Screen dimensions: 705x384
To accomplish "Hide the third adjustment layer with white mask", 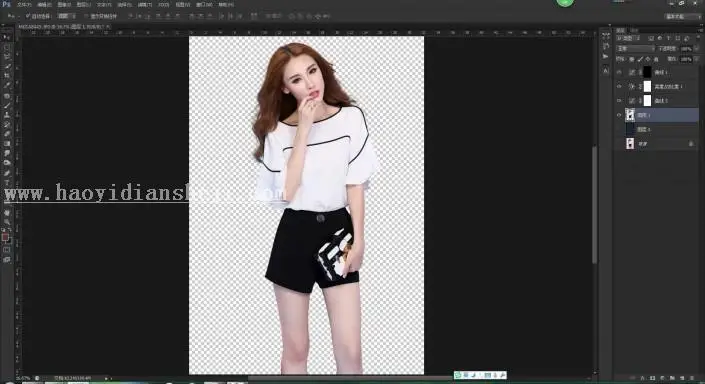I will pyautogui.click(x=619, y=100).
